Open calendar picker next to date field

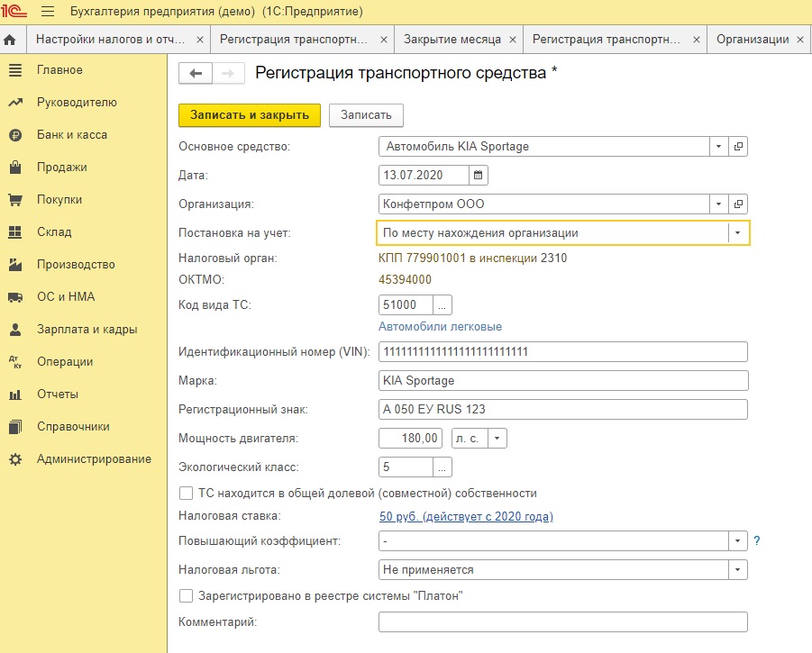point(479,175)
